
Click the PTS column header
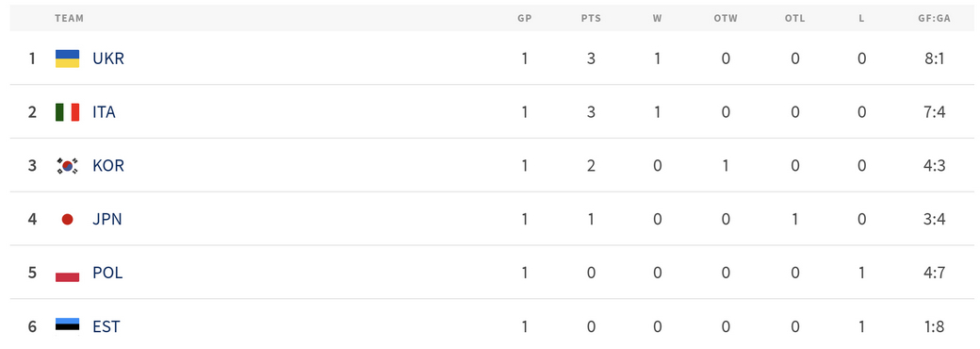(591, 18)
